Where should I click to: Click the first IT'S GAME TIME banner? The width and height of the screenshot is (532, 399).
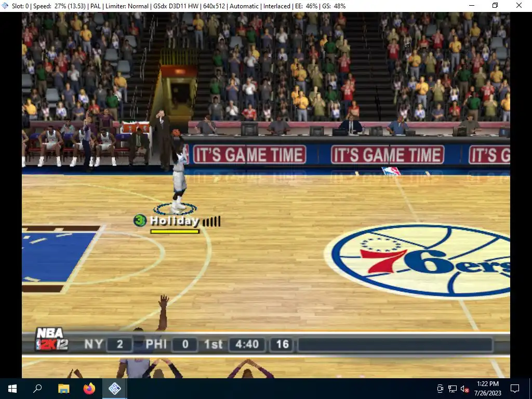tap(250, 155)
